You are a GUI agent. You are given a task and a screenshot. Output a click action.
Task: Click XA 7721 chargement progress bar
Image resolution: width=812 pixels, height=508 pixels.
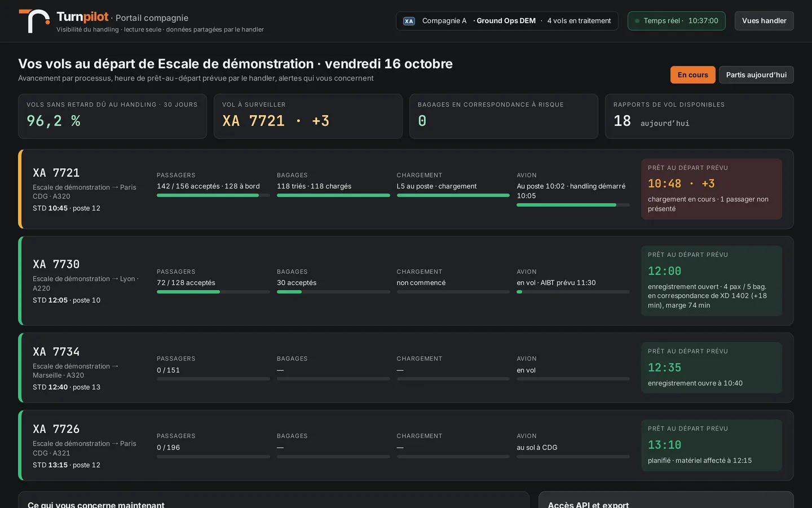453,195
